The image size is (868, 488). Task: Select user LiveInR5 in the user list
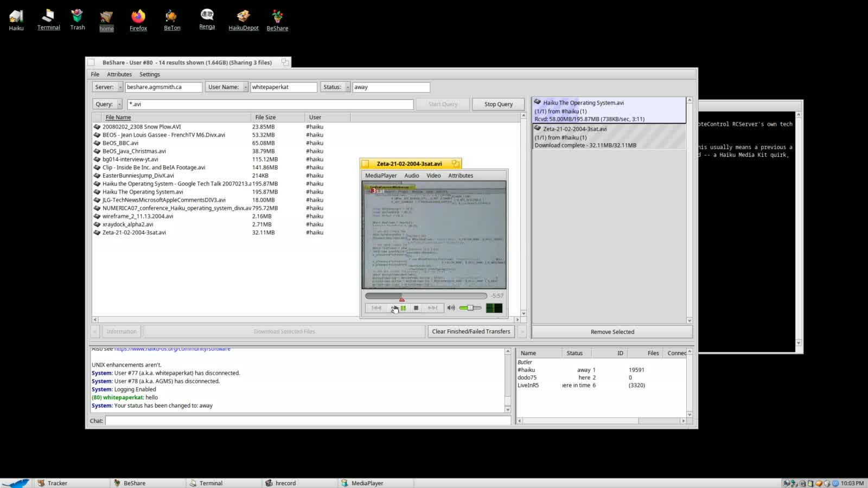[528, 386]
